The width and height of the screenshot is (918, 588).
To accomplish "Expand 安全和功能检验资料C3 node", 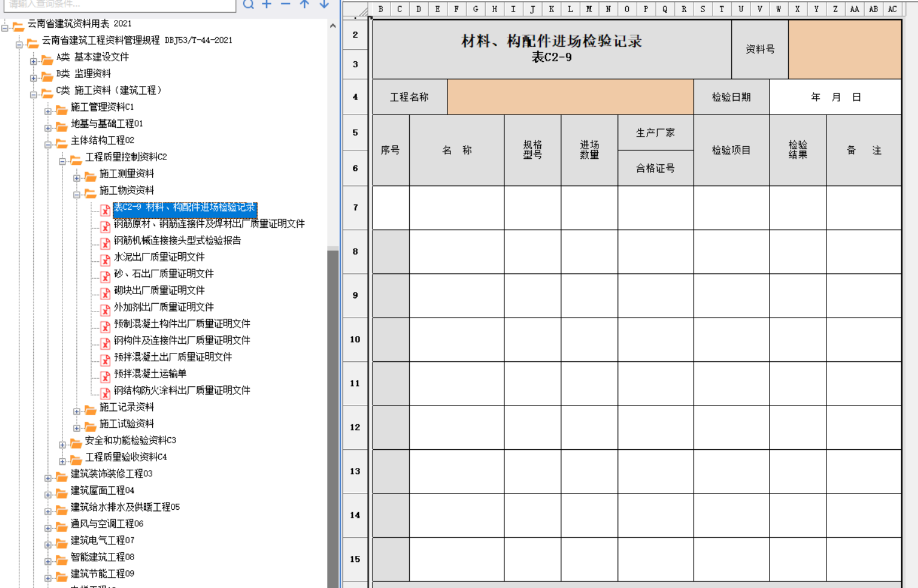I will 62,445.
